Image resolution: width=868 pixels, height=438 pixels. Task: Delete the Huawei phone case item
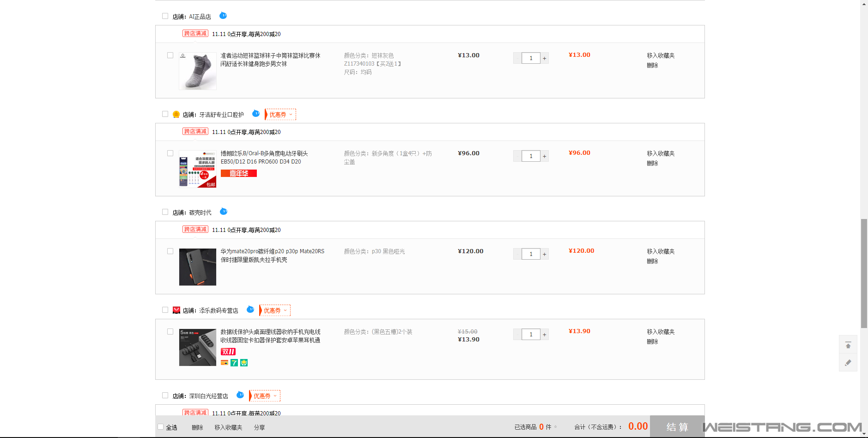click(652, 261)
